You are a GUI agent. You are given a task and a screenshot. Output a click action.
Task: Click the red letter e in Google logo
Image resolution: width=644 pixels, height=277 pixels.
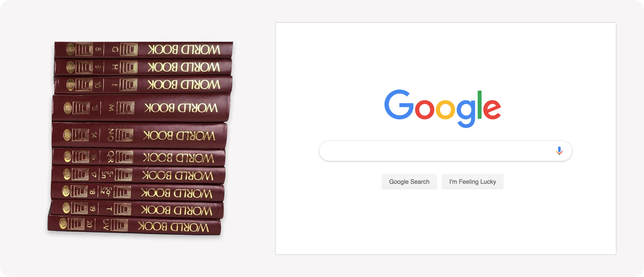(x=492, y=109)
